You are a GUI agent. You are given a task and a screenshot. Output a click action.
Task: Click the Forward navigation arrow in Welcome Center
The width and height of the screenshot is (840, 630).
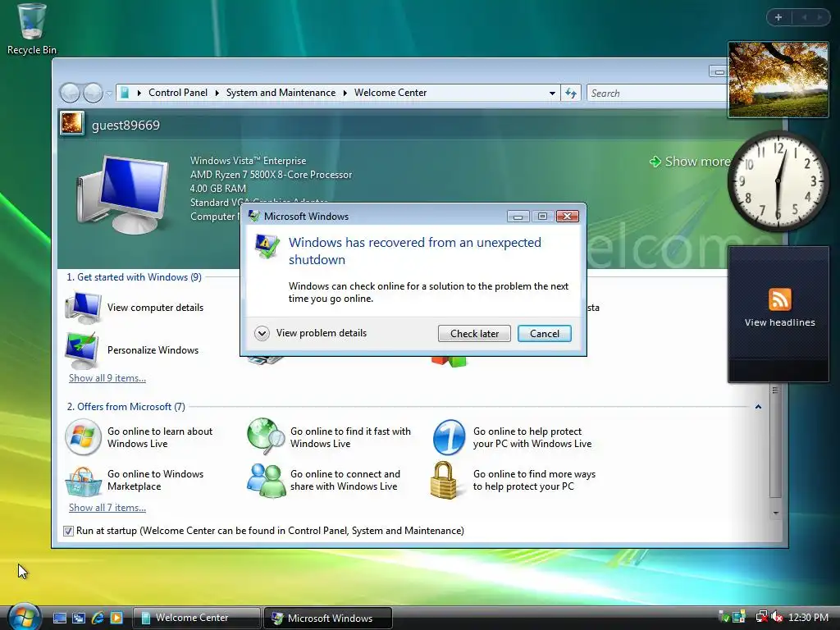(93, 94)
